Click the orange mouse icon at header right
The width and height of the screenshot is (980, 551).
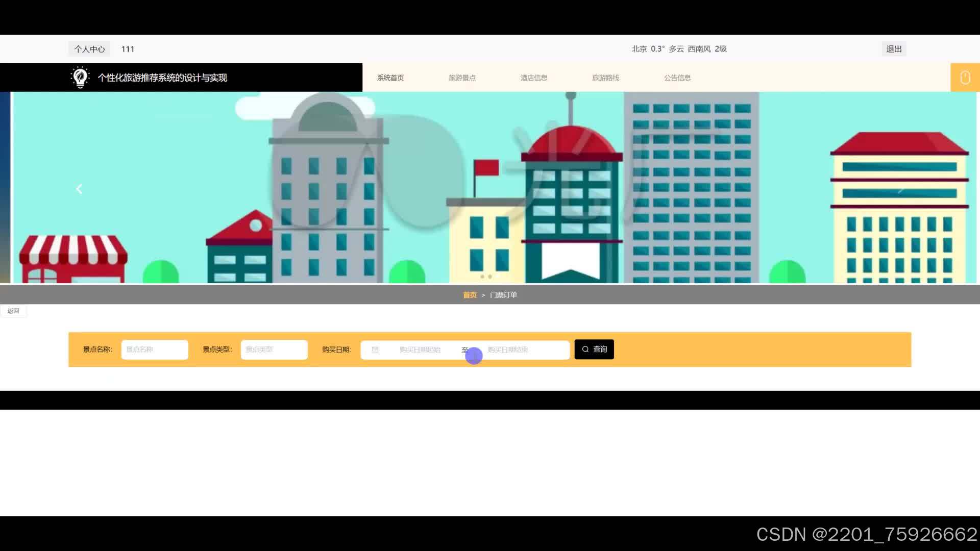coord(965,78)
